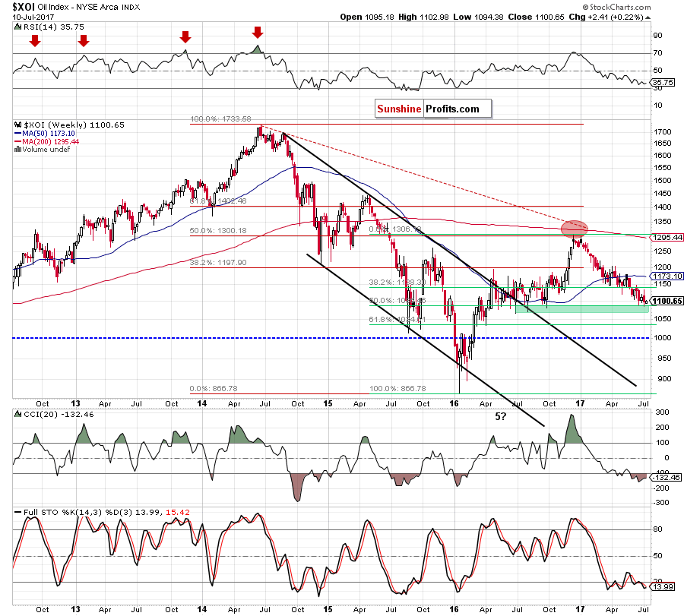Click the RSI legend icon before RSI(14)

click(17, 27)
